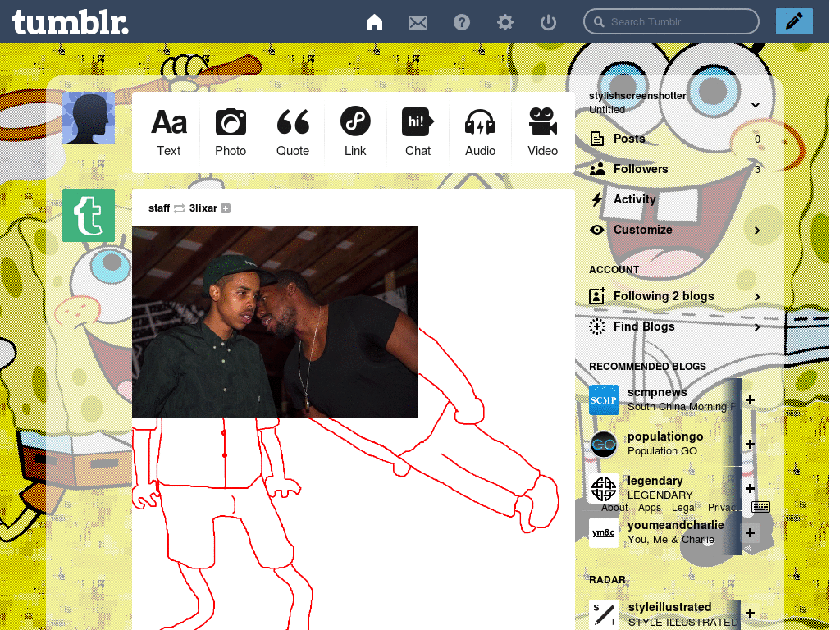This screenshot has height=630, width=840.
Task: Click the Following contact card icon
Action: (597, 296)
